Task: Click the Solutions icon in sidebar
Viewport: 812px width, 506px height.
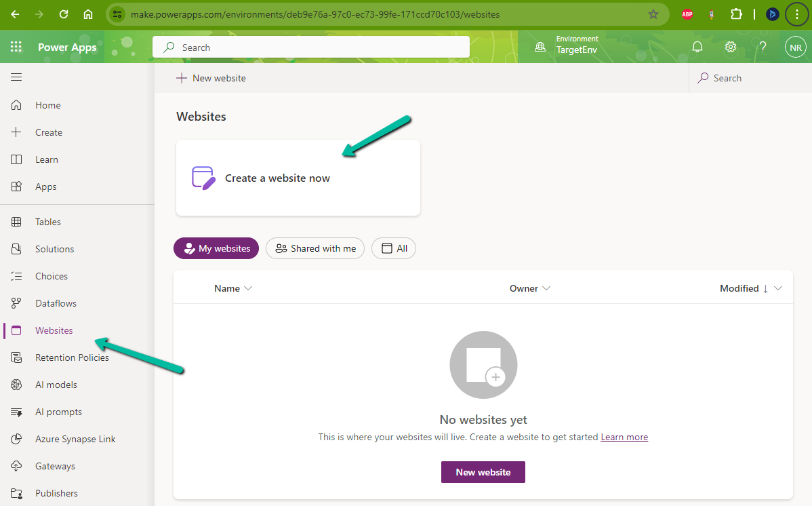Action: pyautogui.click(x=16, y=249)
